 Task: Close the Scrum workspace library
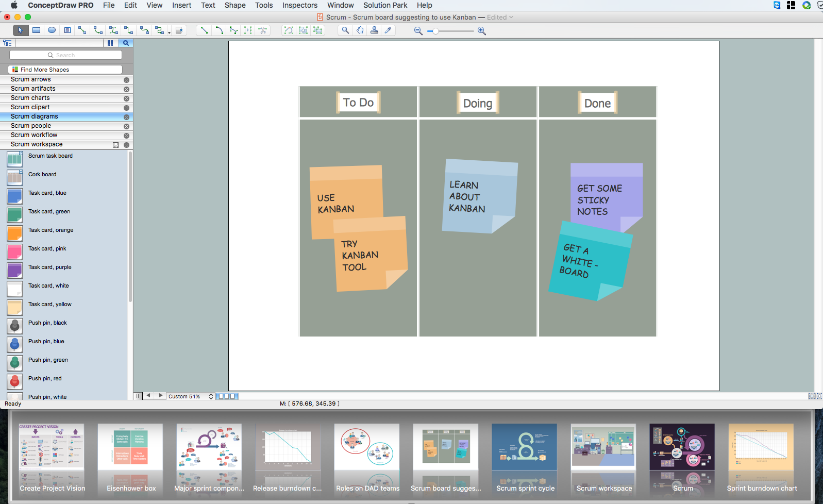(126, 145)
